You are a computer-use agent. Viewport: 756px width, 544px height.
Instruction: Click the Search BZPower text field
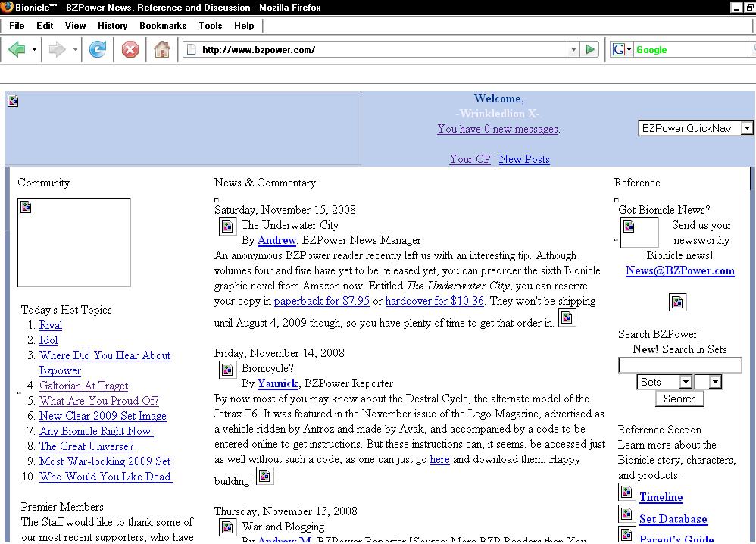(679, 365)
